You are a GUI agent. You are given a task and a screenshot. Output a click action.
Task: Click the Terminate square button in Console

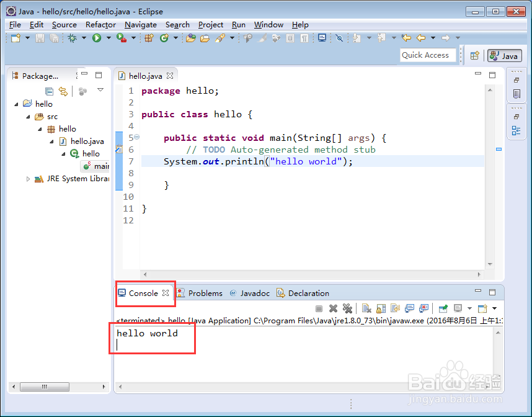319,308
